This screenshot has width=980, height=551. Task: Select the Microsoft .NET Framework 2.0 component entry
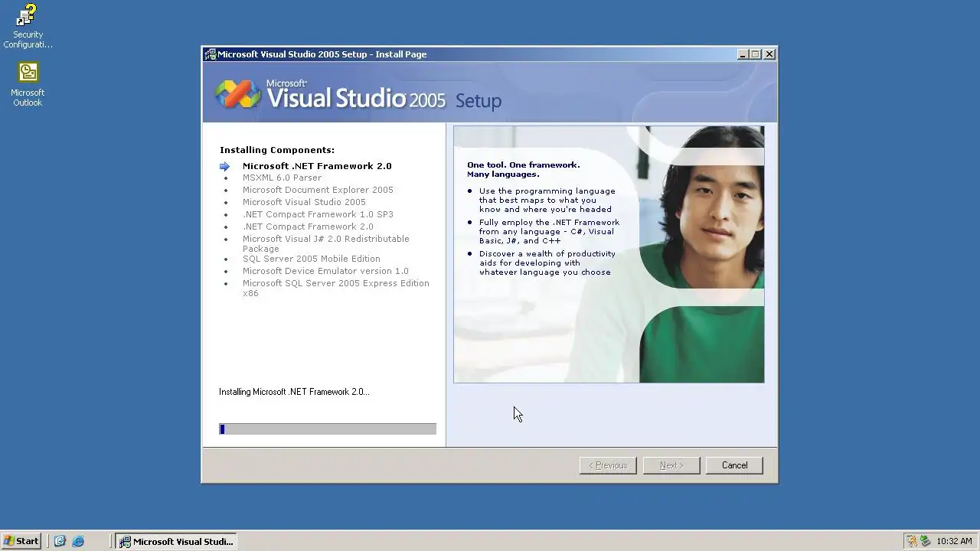tap(317, 166)
